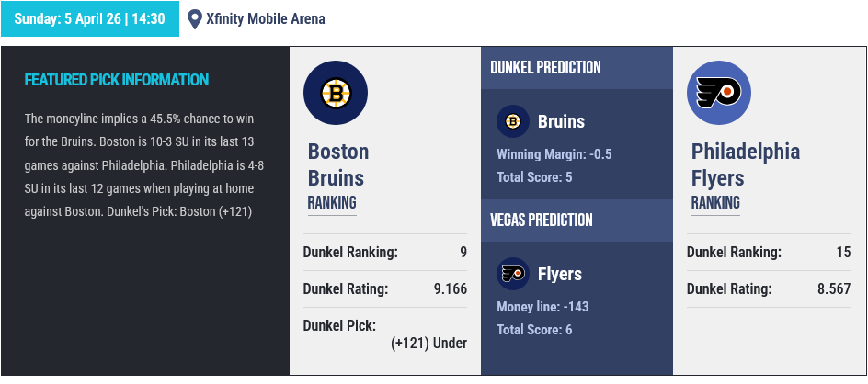Click the large Philadelphia Flyers logo
This screenshot has height=384, width=868.
pyautogui.click(x=719, y=93)
